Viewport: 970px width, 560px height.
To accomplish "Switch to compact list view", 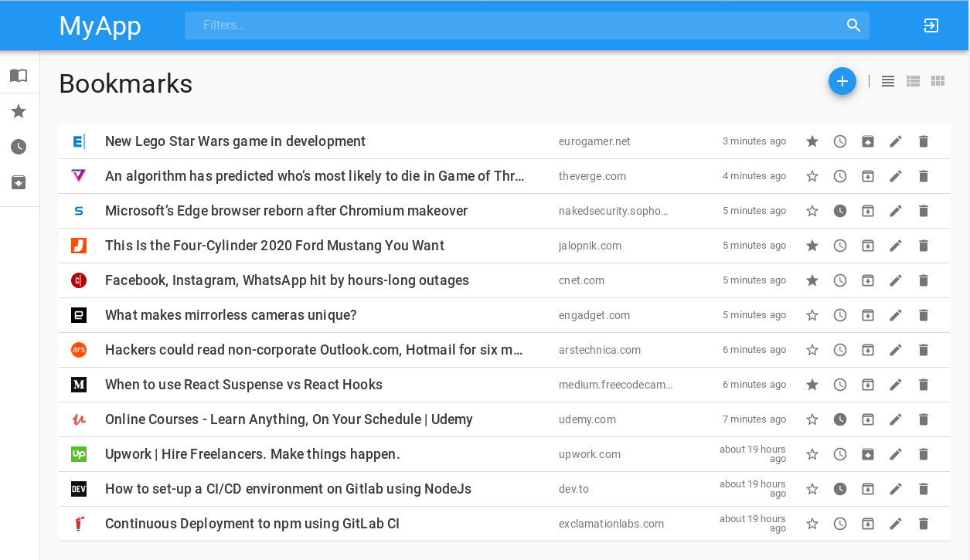I will pyautogui.click(x=888, y=81).
